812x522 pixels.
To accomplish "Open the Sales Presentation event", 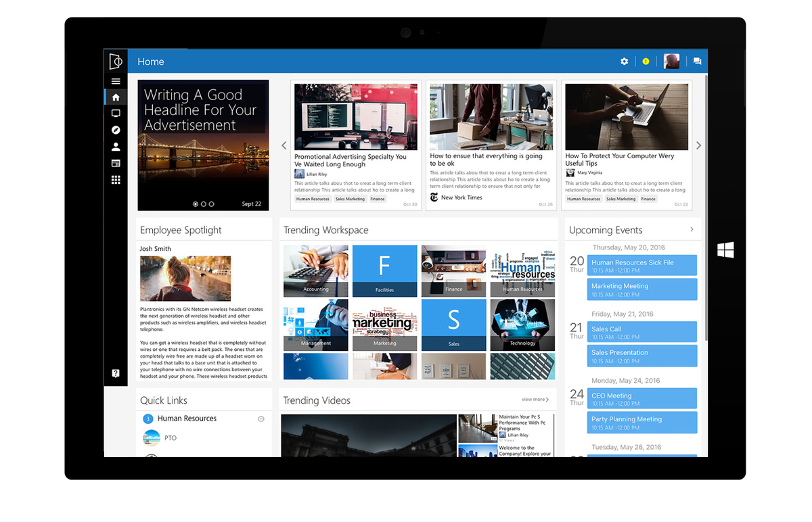I will pyautogui.click(x=642, y=356).
